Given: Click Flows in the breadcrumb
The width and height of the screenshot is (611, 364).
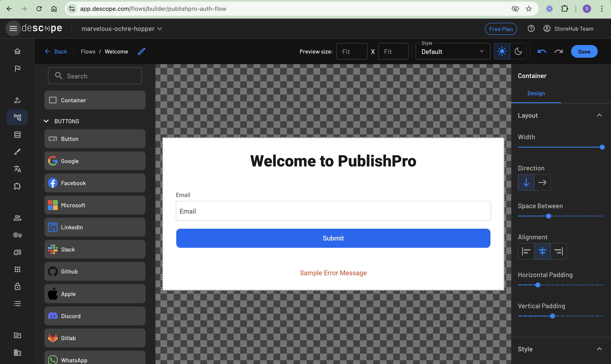Looking at the screenshot, I should pos(88,51).
